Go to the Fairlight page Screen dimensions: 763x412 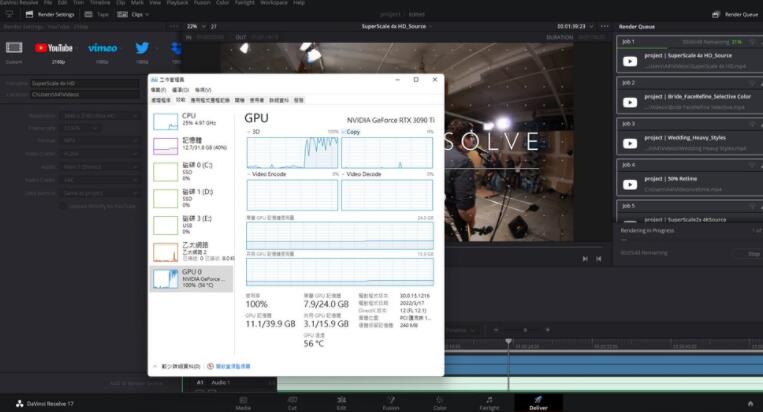(489, 402)
